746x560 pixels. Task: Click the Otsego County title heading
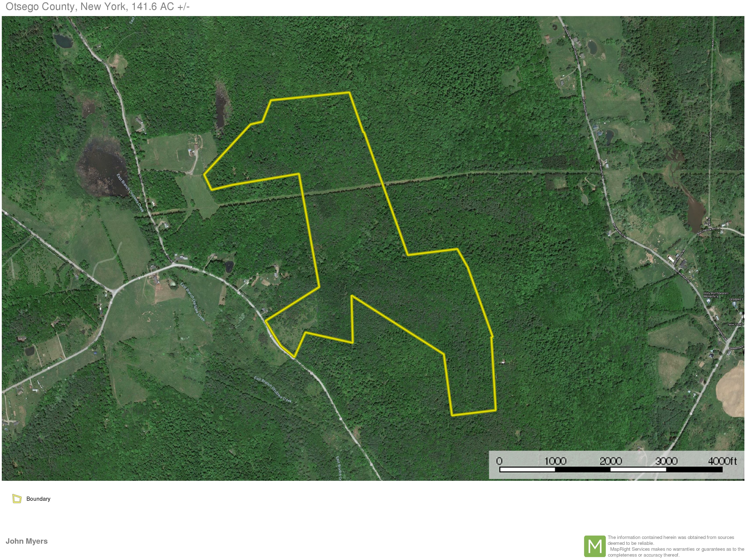click(97, 6)
